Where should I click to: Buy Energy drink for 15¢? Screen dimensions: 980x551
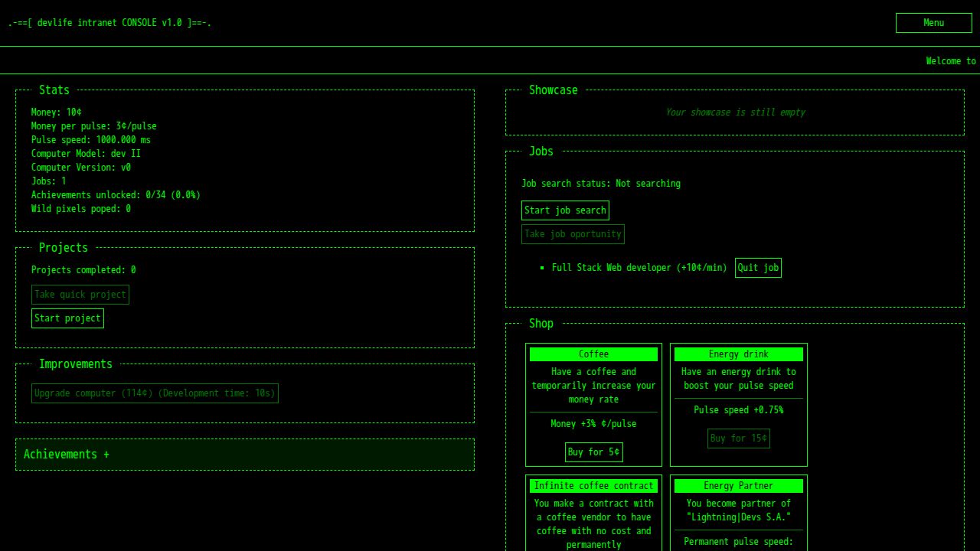click(x=739, y=439)
